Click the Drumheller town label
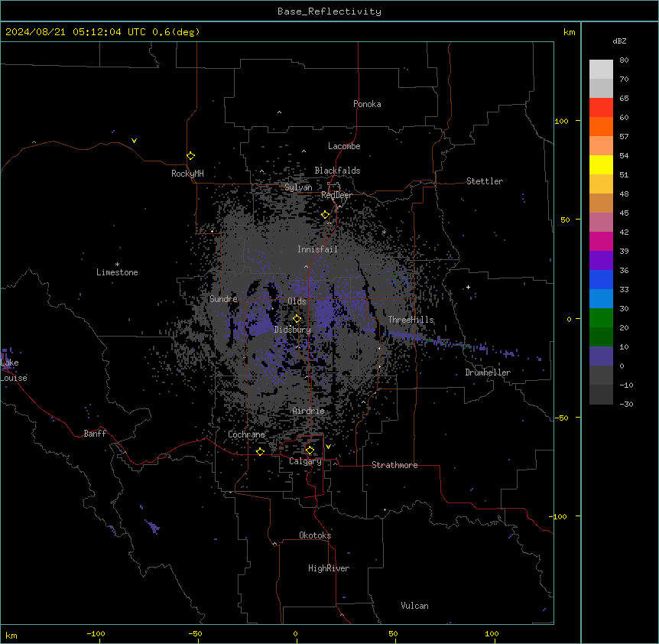 click(488, 372)
